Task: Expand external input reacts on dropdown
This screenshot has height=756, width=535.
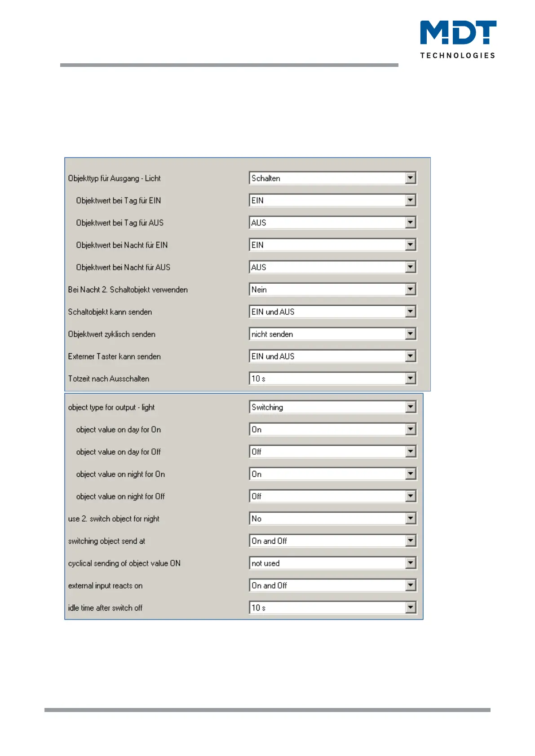Action: point(410,585)
